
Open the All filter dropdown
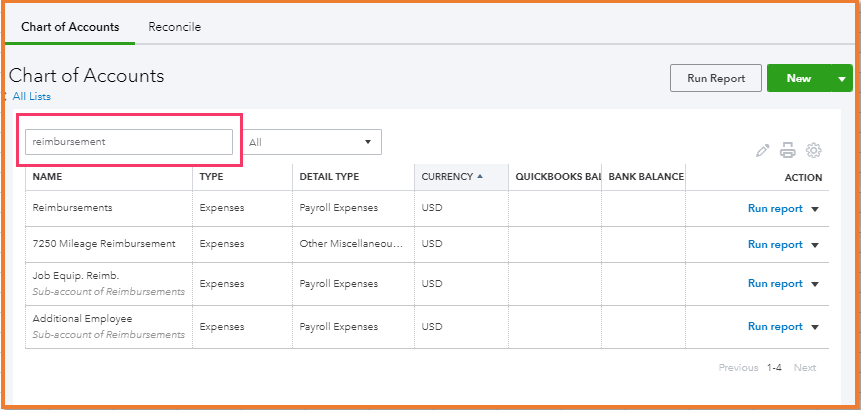point(312,142)
